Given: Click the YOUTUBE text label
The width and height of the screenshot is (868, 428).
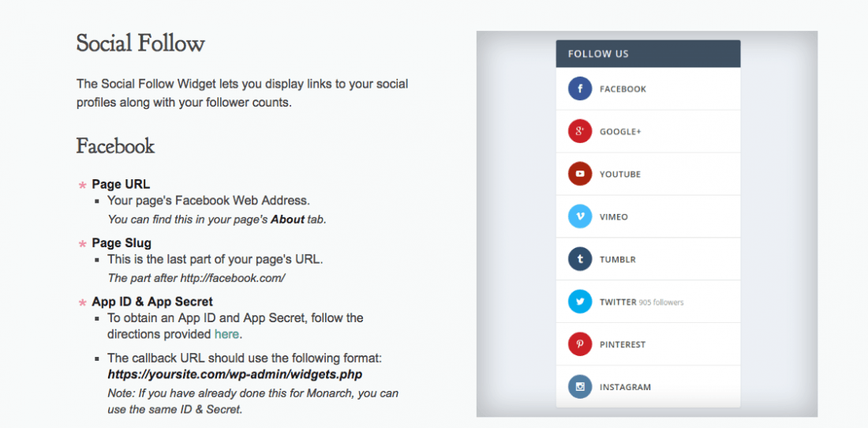Looking at the screenshot, I should (620, 175).
